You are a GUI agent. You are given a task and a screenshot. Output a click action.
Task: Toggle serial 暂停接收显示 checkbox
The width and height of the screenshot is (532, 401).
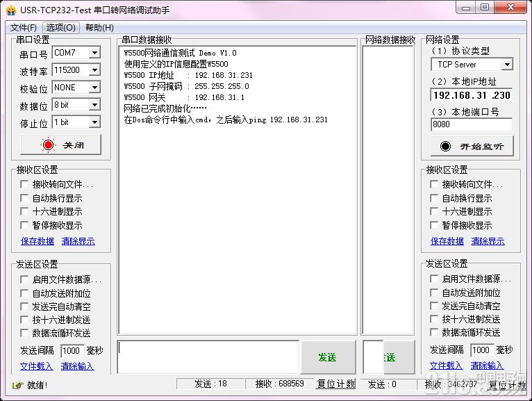tap(24, 225)
